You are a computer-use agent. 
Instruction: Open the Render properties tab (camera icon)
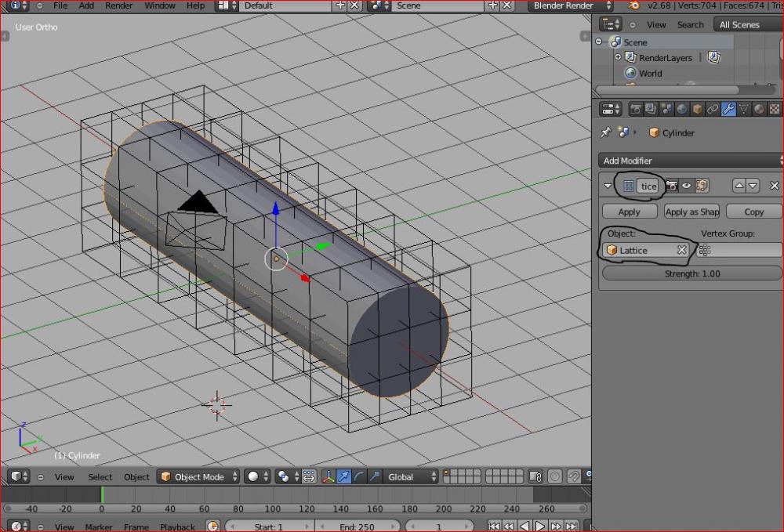click(x=636, y=110)
